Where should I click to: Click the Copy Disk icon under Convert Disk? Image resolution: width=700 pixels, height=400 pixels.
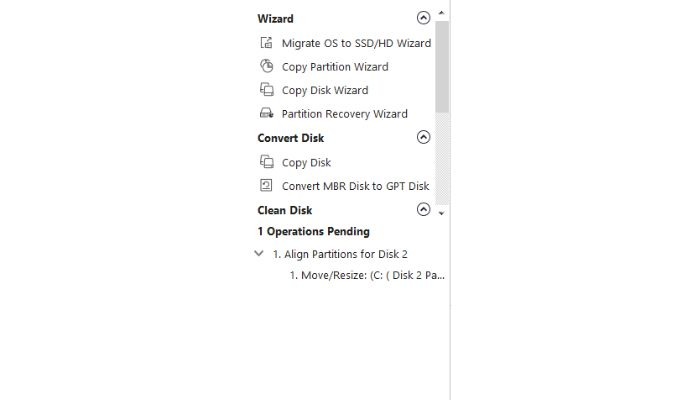coord(267,162)
